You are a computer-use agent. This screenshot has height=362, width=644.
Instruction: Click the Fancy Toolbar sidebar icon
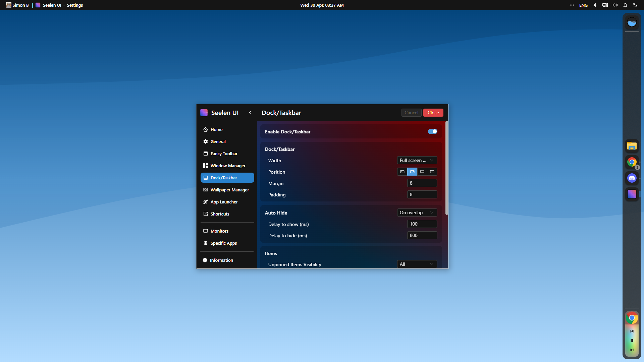point(206,154)
